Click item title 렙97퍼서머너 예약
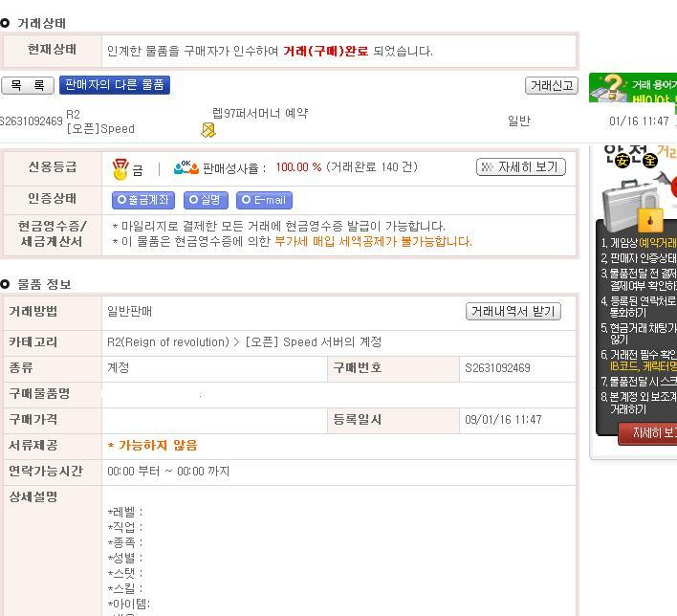Viewport: 677px width, 616px height. click(260, 113)
